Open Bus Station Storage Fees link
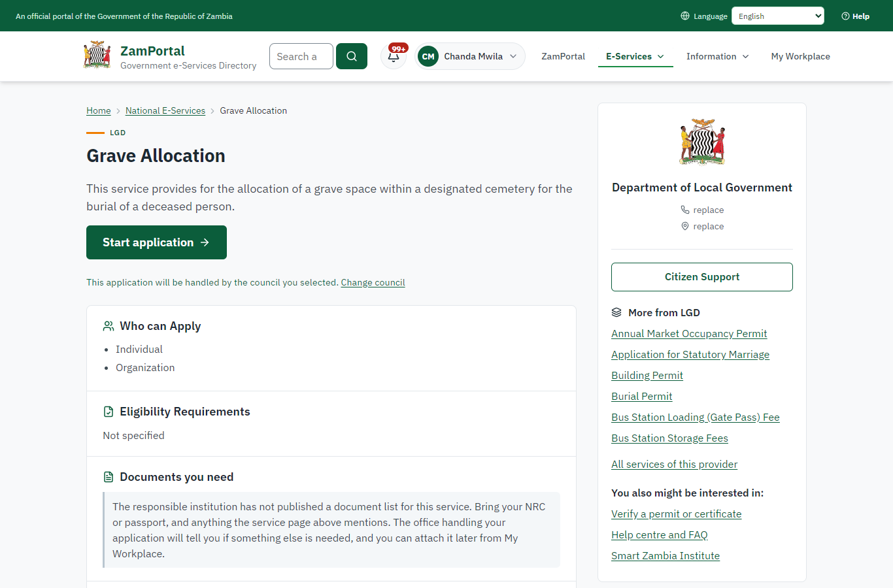 pyautogui.click(x=669, y=438)
